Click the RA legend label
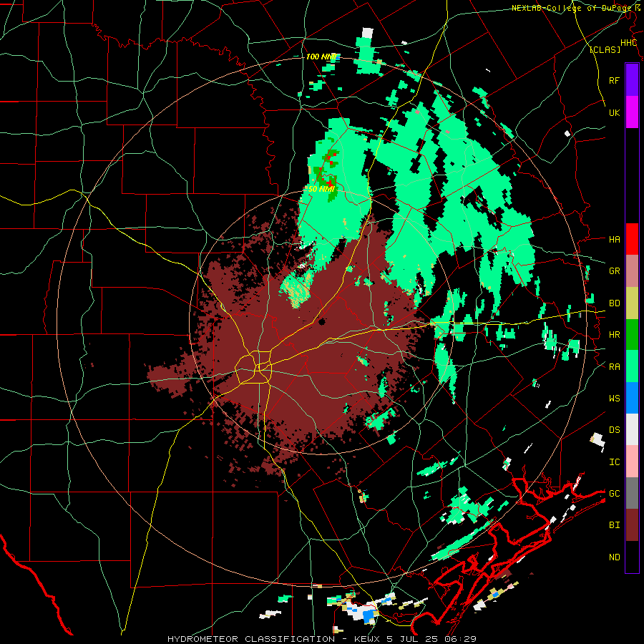The image size is (644, 644). (614, 366)
